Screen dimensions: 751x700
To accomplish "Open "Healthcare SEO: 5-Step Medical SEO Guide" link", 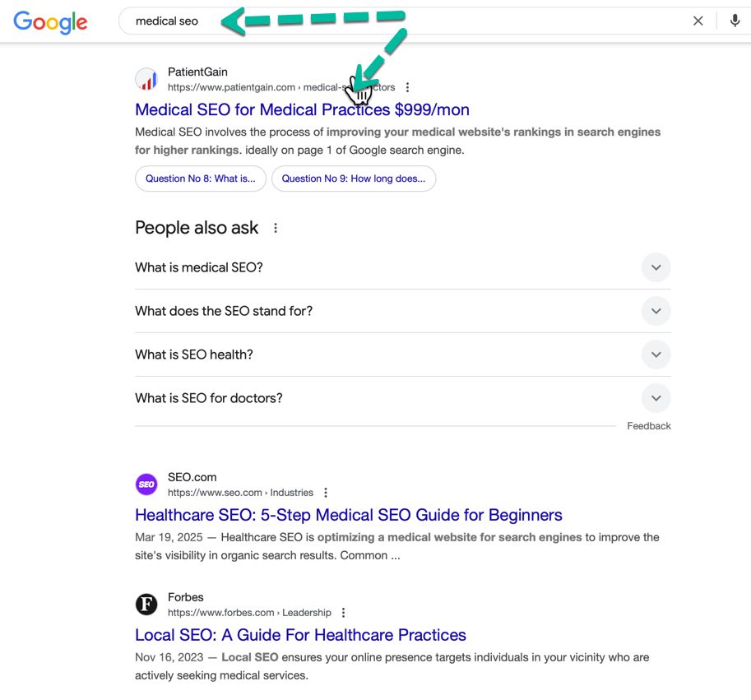I will click(x=349, y=515).
